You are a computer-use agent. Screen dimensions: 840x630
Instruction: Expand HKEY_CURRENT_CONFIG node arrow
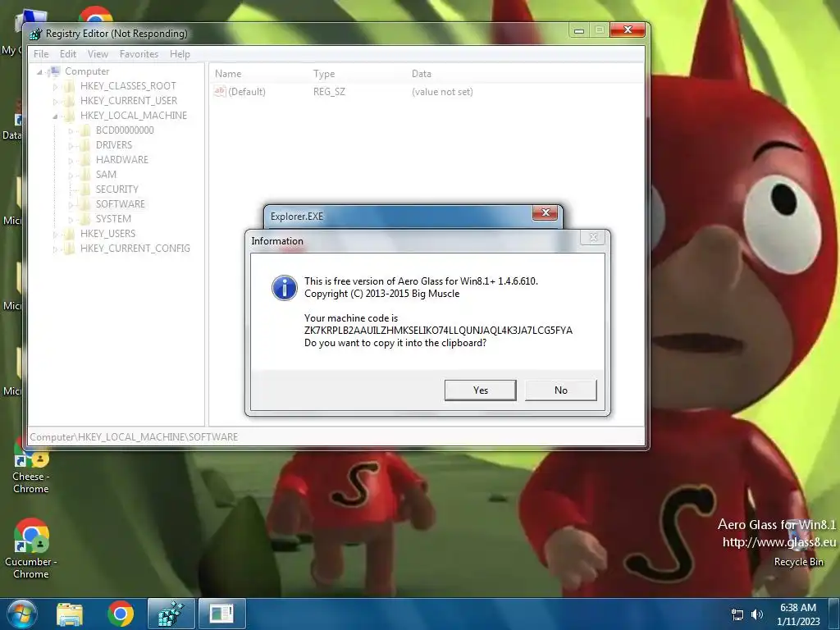[55, 249]
